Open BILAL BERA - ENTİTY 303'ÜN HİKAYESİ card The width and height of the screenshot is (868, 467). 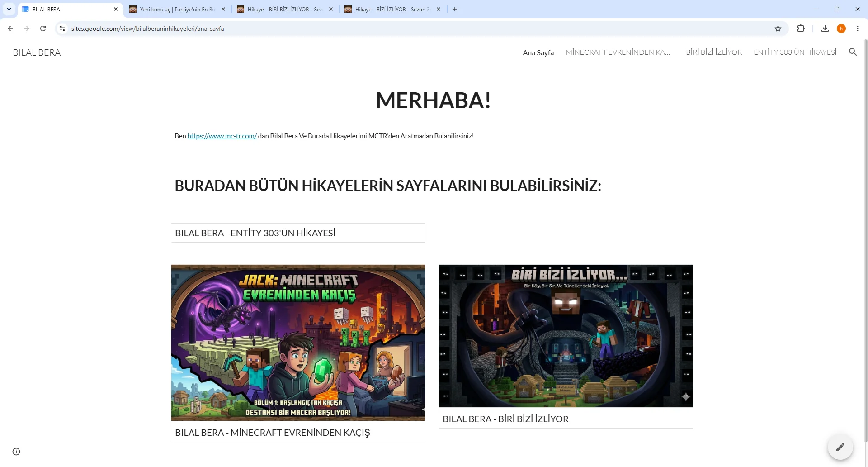coord(298,233)
